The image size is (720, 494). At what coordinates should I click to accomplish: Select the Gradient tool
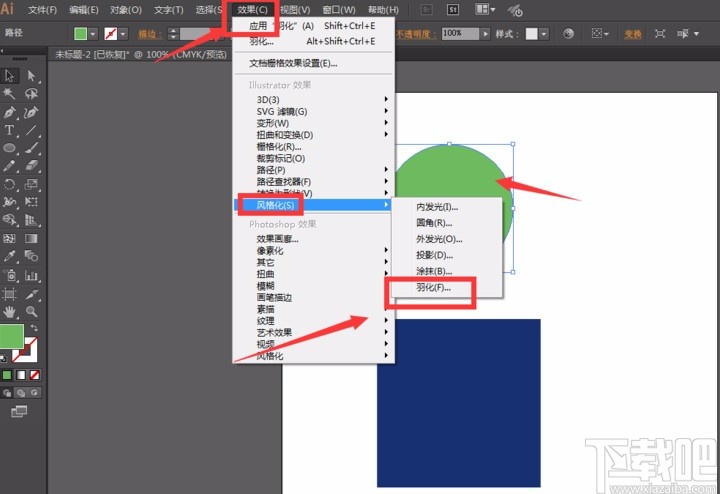31,238
